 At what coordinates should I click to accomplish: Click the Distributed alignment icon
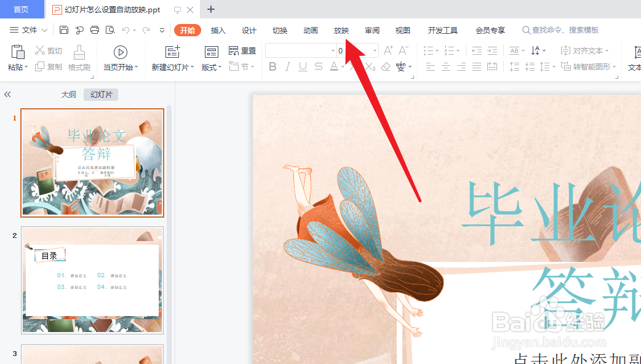point(492,66)
